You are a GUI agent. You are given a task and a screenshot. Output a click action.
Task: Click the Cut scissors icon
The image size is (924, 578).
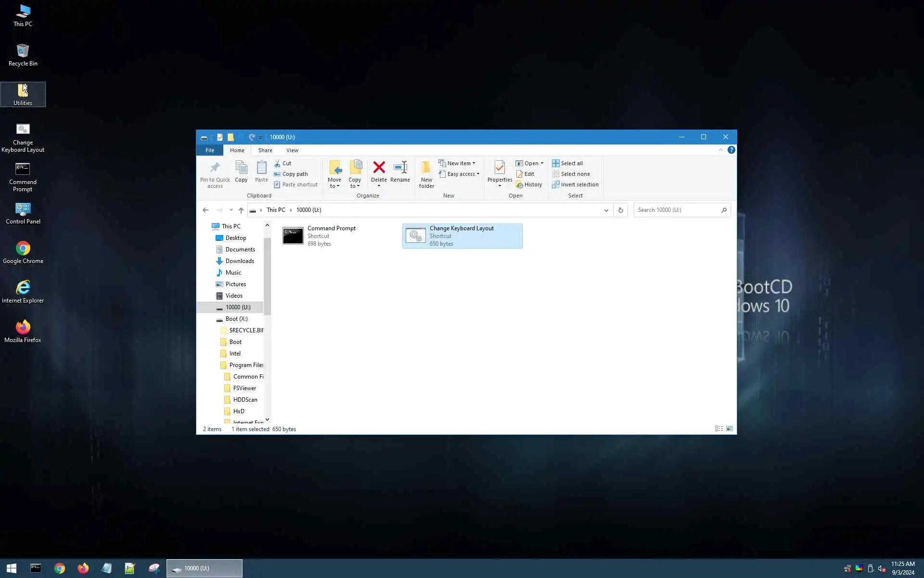point(277,163)
